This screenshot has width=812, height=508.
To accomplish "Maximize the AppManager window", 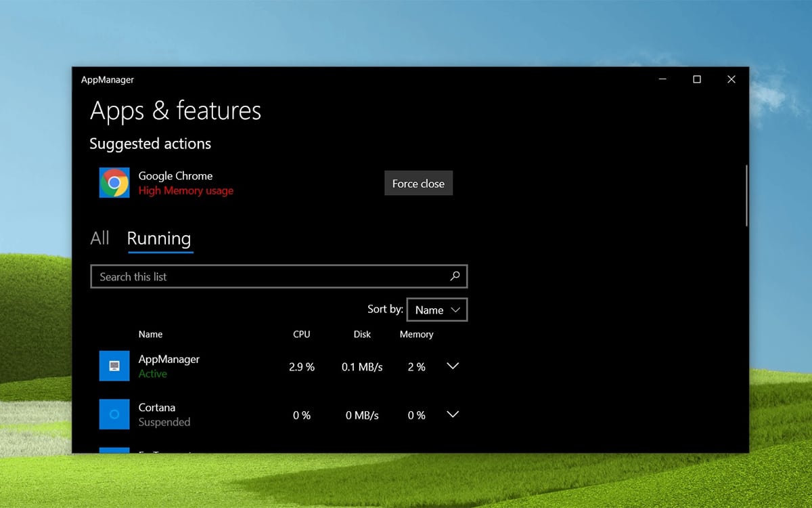I will (x=697, y=79).
